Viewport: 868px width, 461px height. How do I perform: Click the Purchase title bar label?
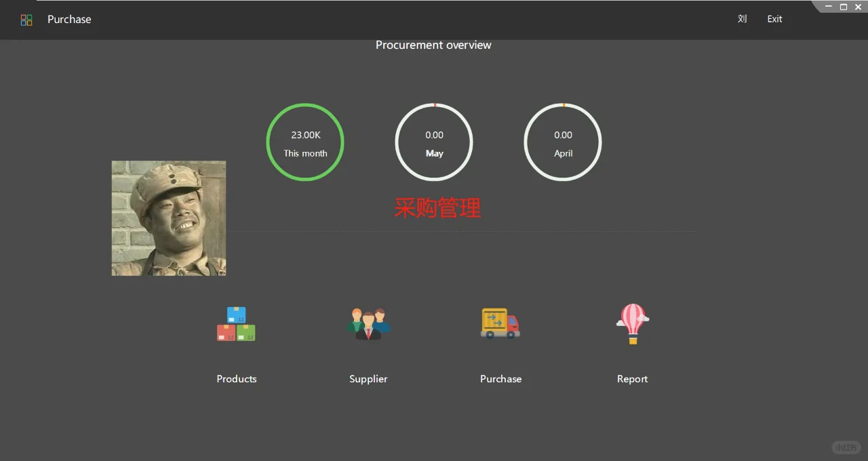68,19
